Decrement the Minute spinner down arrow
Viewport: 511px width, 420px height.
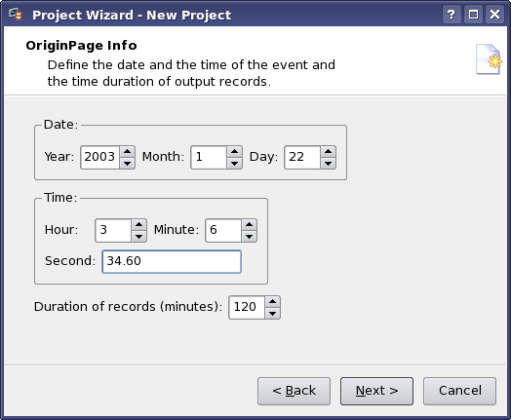(x=249, y=236)
